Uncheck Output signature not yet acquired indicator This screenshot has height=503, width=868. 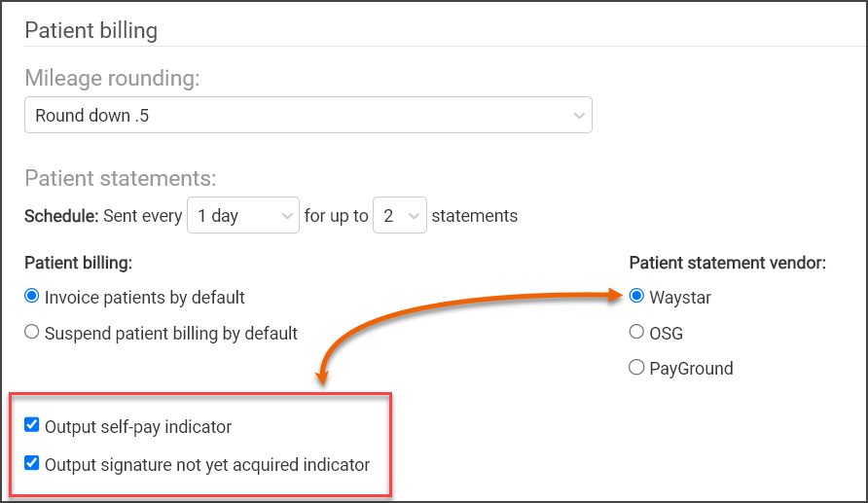[31, 462]
